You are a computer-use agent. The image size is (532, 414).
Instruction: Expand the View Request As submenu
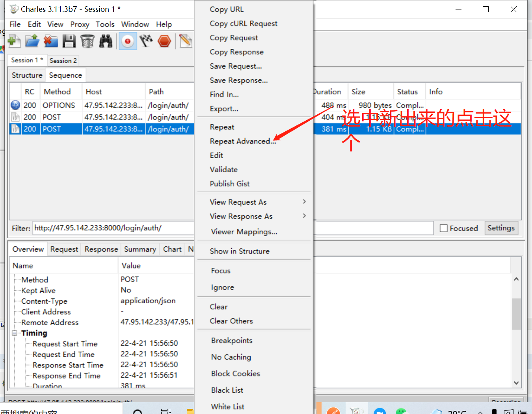click(x=304, y=201)
